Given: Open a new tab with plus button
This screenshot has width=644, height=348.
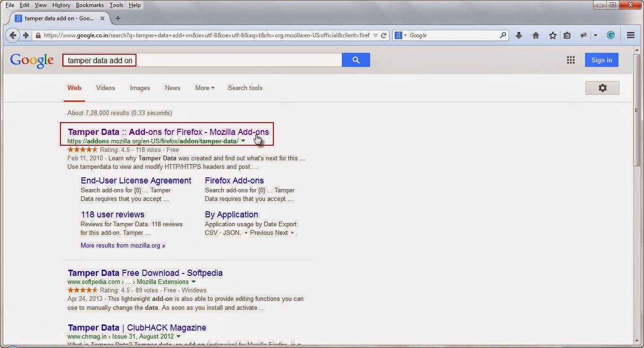Looking at the screenshot, I should tap(118, 18).
